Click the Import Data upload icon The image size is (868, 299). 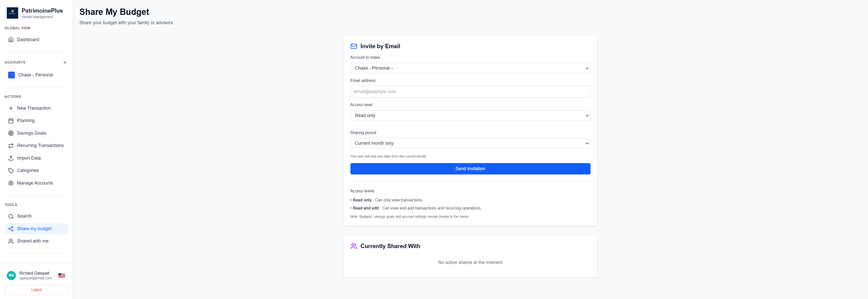(11, 158)
